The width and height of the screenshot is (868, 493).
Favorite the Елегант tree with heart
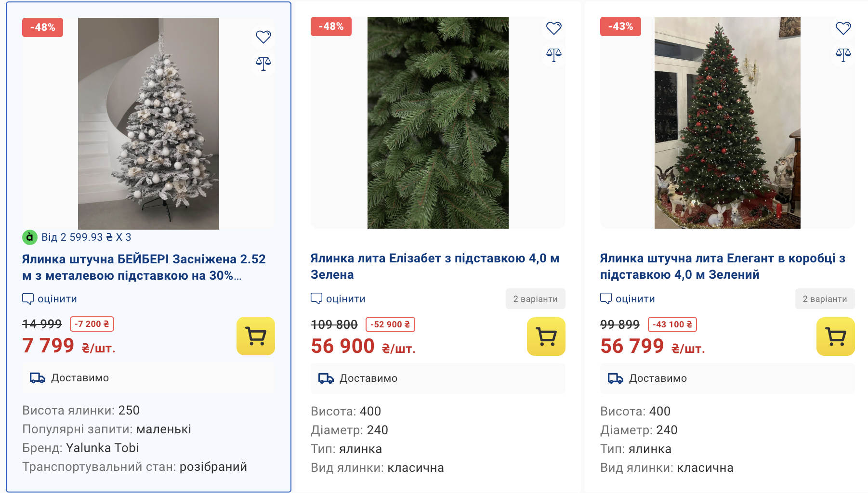coord(843,28)
